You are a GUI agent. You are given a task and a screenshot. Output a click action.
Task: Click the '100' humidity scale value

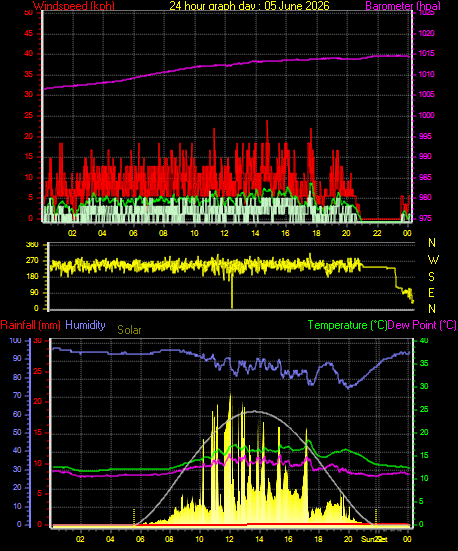pyautogui.click(x=15, y=341)
